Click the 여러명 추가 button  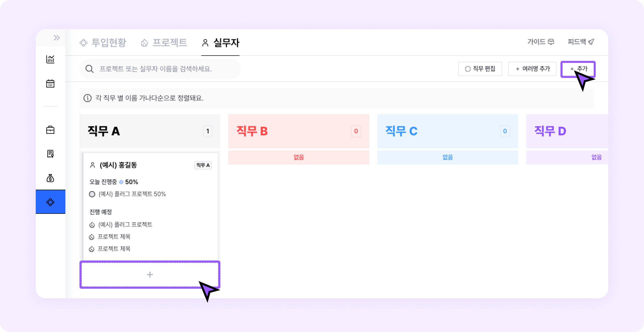532,69
